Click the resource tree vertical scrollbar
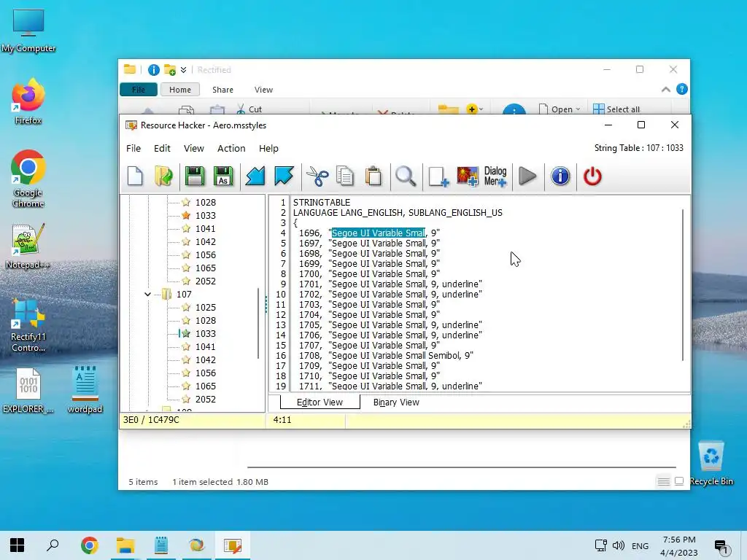This screenshot has width=747, height=560. coord(259,323)
